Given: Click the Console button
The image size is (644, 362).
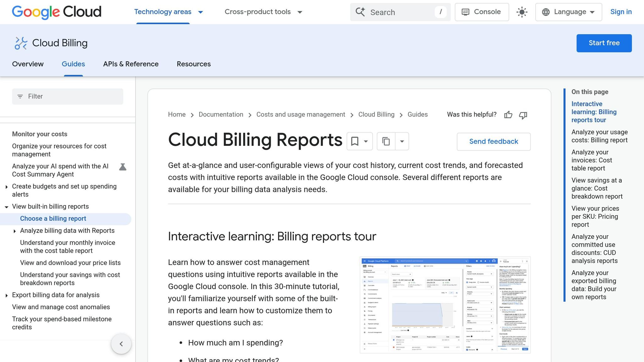Looking at the screenshot, I should tap(482, 12).
